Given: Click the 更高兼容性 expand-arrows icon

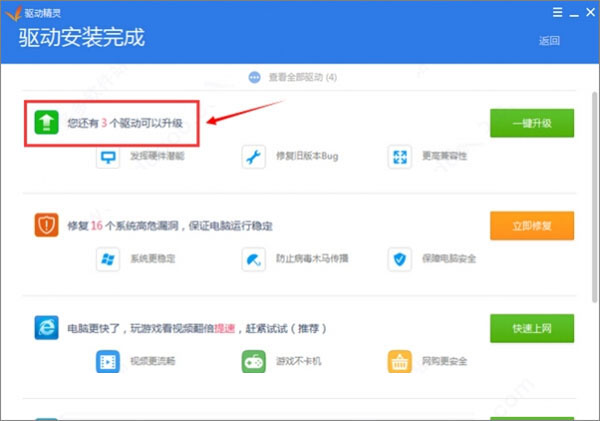Looking at the screenshot, I should coord(399,157).
